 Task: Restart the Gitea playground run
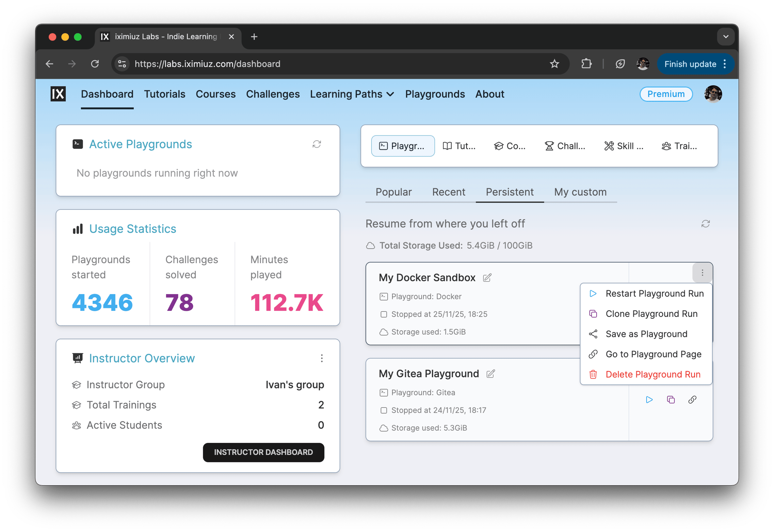tap(649, 400)
